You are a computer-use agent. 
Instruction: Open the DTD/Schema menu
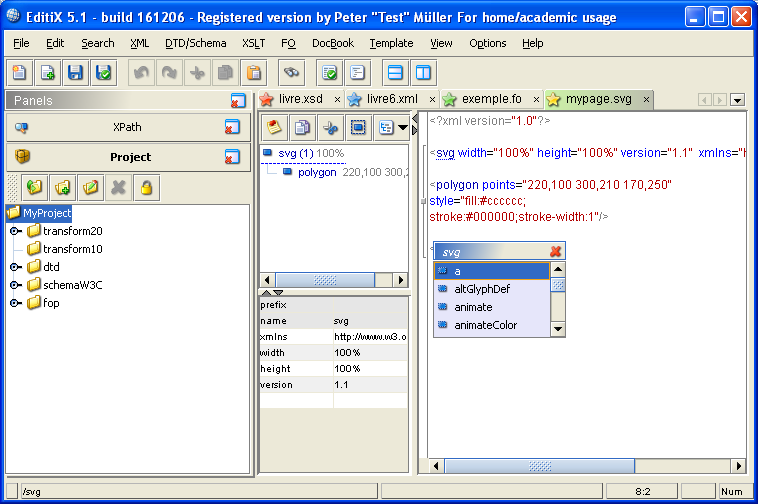[x=195, y=43]
